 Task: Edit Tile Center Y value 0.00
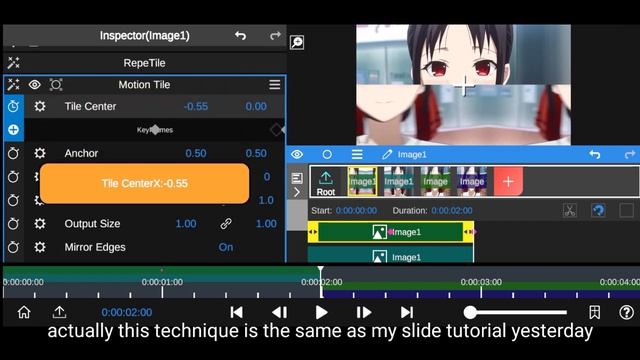coord(256,107)
